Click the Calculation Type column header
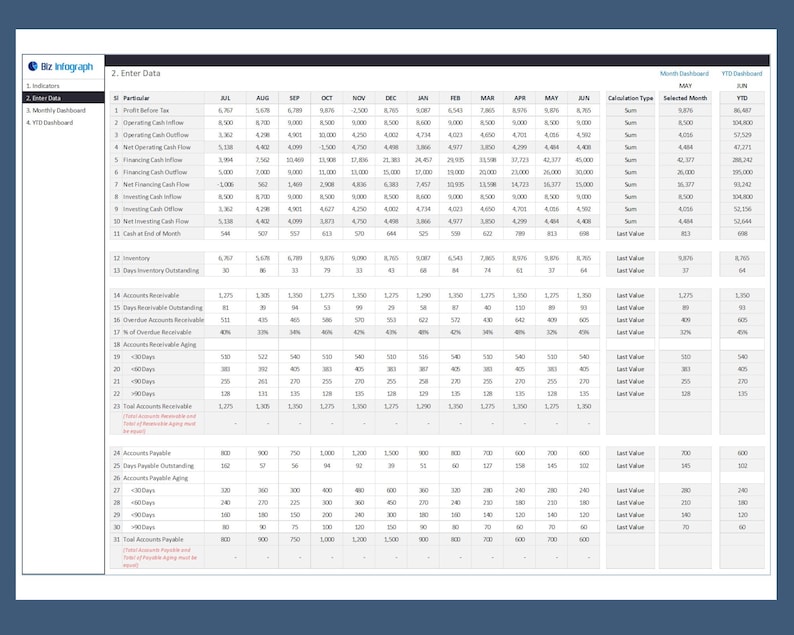The width and height of the screenshot is (794, 635). [630, 98]
